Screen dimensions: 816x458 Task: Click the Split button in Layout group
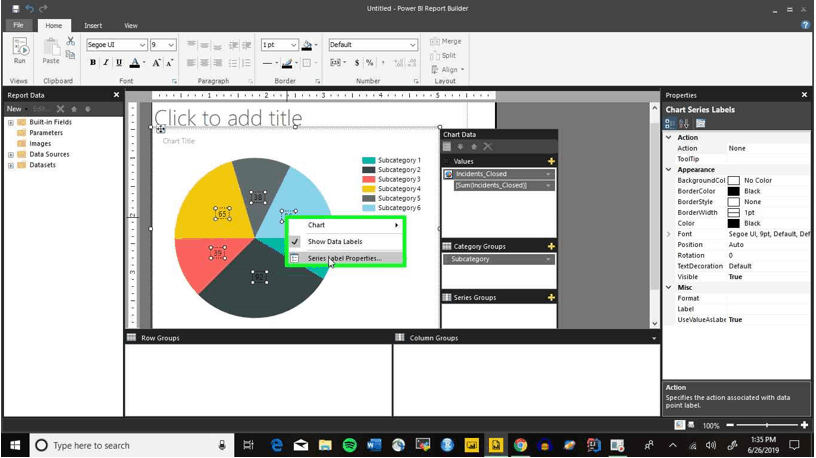[x=443, y=55]
